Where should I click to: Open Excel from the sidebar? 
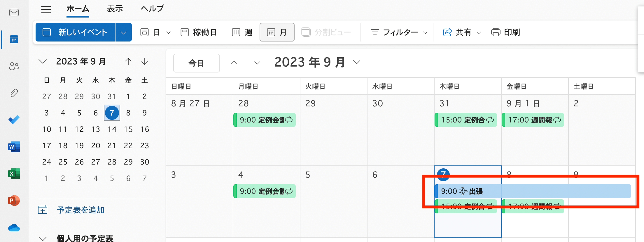click(x=14, y=174)
